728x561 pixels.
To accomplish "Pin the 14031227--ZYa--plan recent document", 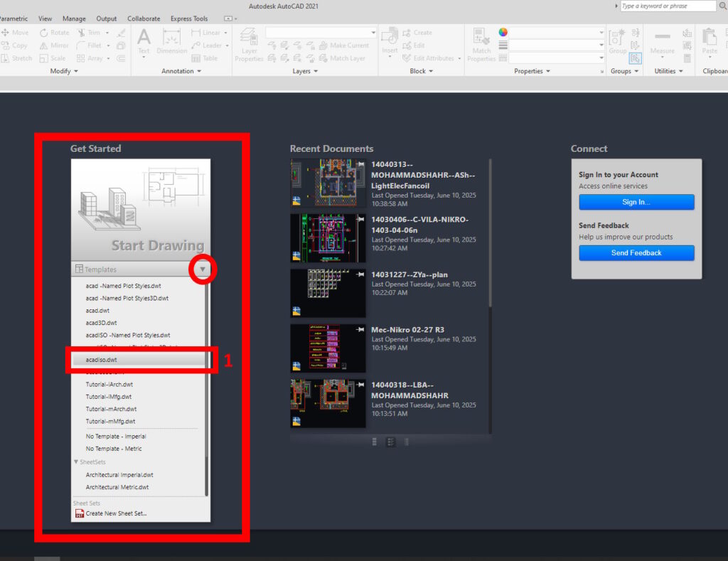I will pyautogui.click(x=360, y=274).
